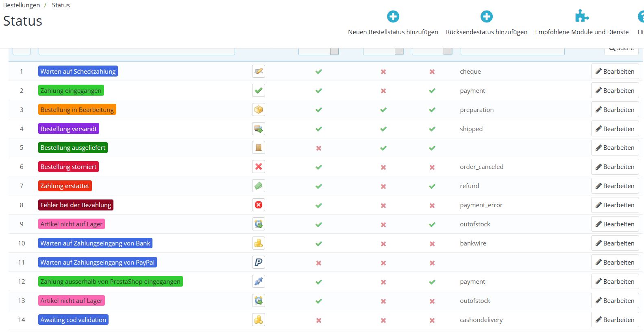Toggle send-email cross for Zahlungseingang von PayPal

click(319, 263)
